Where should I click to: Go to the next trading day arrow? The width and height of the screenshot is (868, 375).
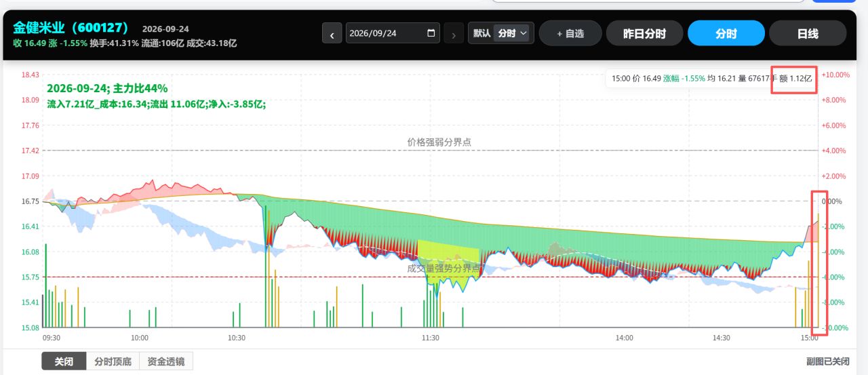pos(454,33)
